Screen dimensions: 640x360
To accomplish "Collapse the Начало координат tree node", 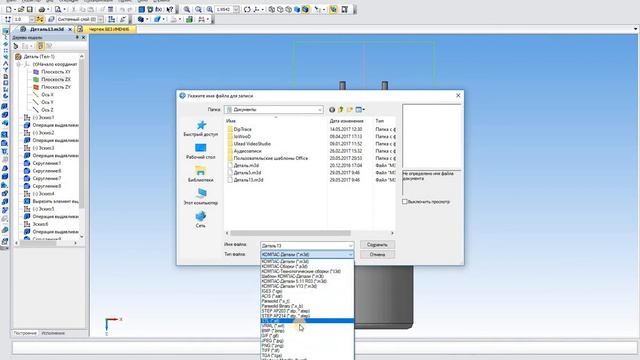I will pos(18,64).
